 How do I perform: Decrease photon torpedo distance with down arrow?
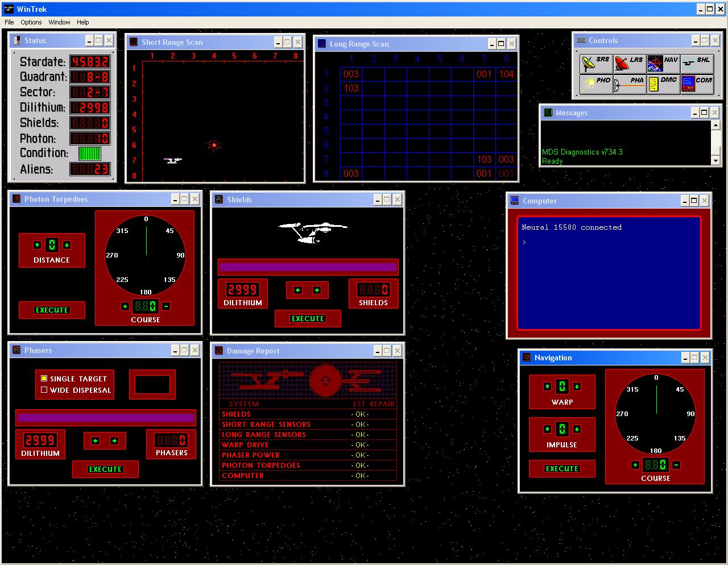point(67,245)
